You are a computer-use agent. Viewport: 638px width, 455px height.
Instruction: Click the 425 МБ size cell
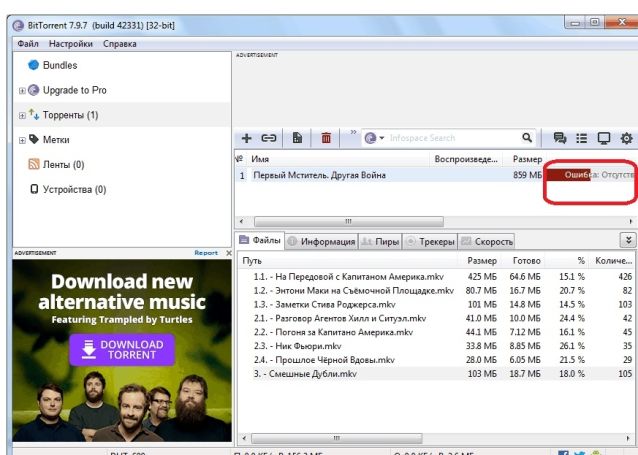tap(482, 277)
